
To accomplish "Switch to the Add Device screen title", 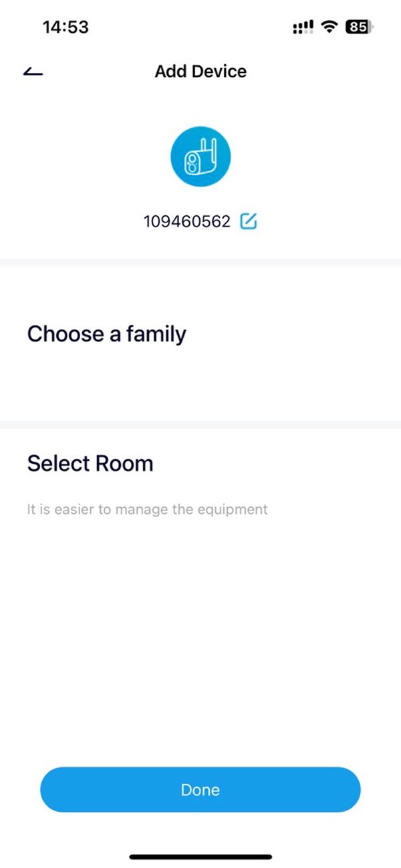I will pos(200,71).
